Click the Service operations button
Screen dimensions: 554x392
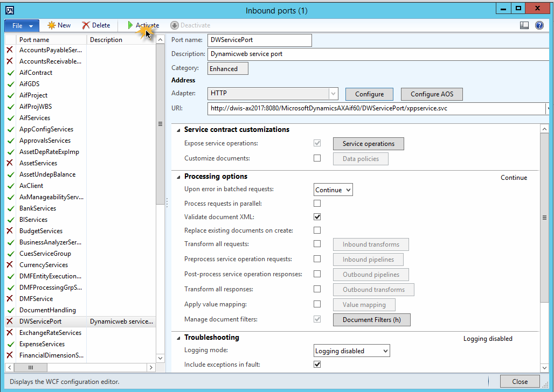(x=369, y=144)
